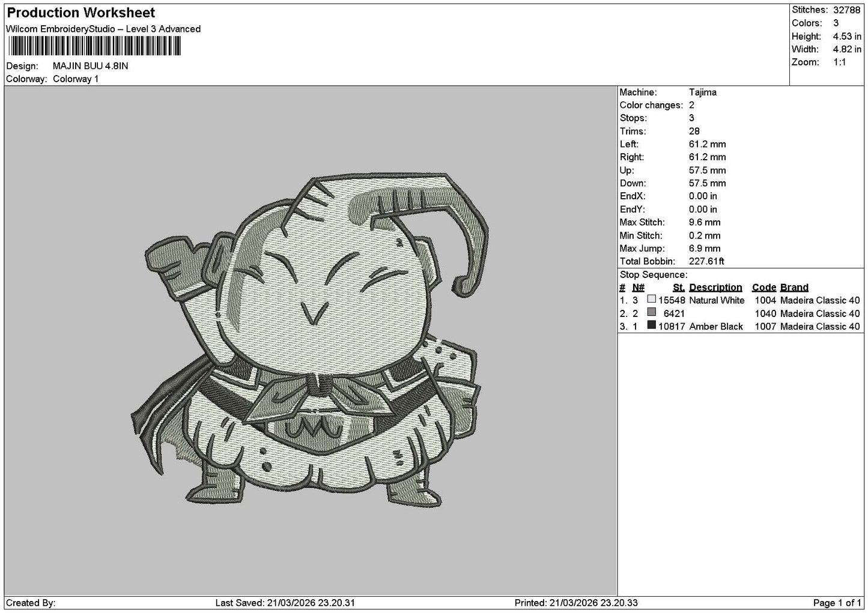
Task: Pick the Amber Black color swatch
Action: pyautogui.click(x=651, y=325)
